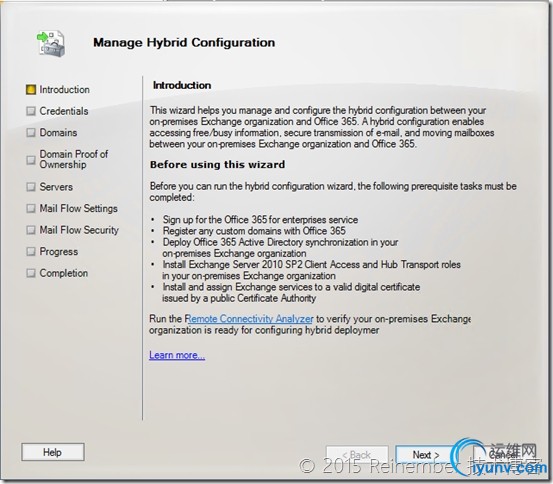Click the Help button
The width and height of the screenshot is (553, 484).
coord(53,452)
